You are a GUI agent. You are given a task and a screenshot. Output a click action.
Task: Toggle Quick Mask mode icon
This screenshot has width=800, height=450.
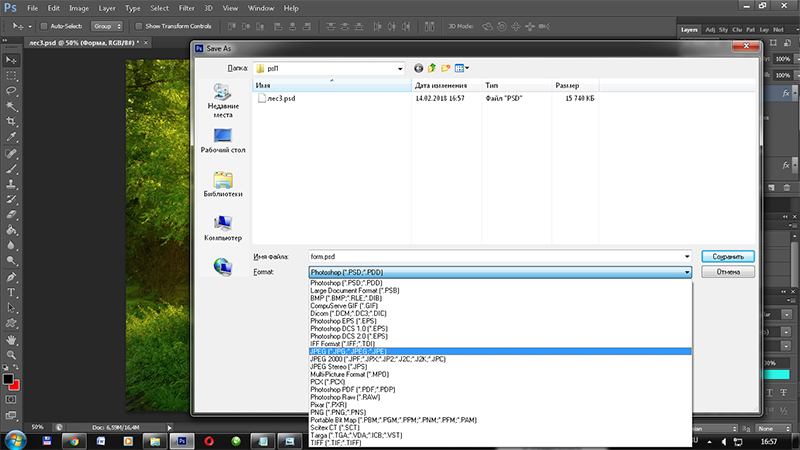click(11, 399)
